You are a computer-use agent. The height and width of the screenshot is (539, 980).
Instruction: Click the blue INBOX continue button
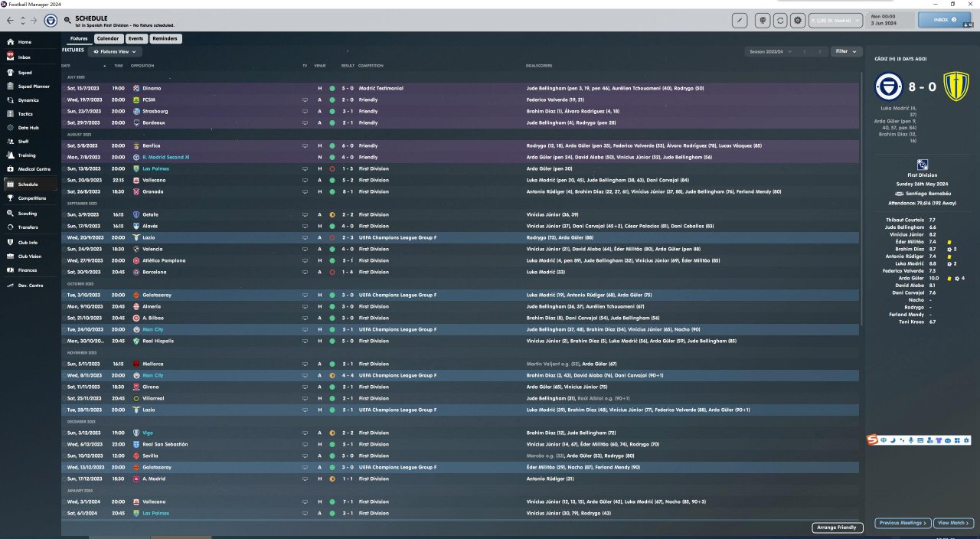[944, 20]
